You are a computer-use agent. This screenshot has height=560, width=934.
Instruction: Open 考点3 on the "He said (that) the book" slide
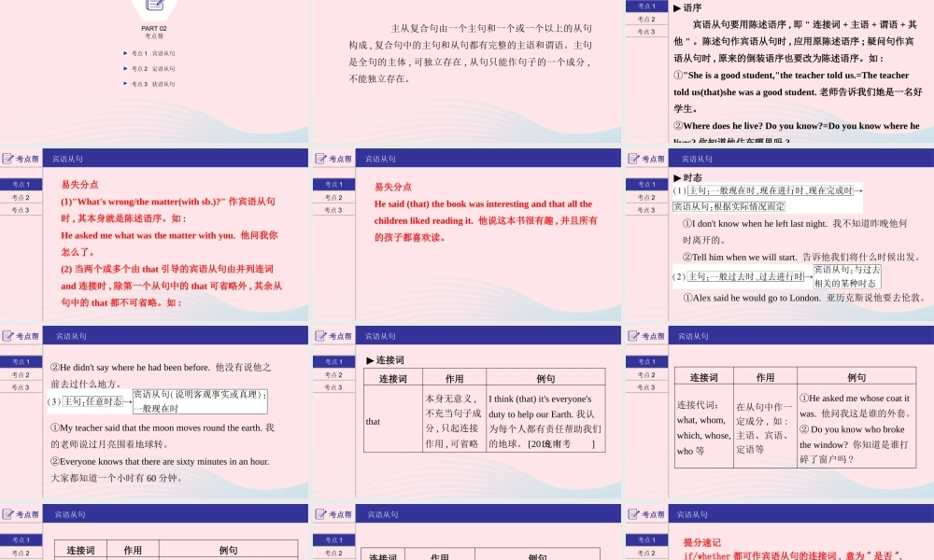coord(333,209)
